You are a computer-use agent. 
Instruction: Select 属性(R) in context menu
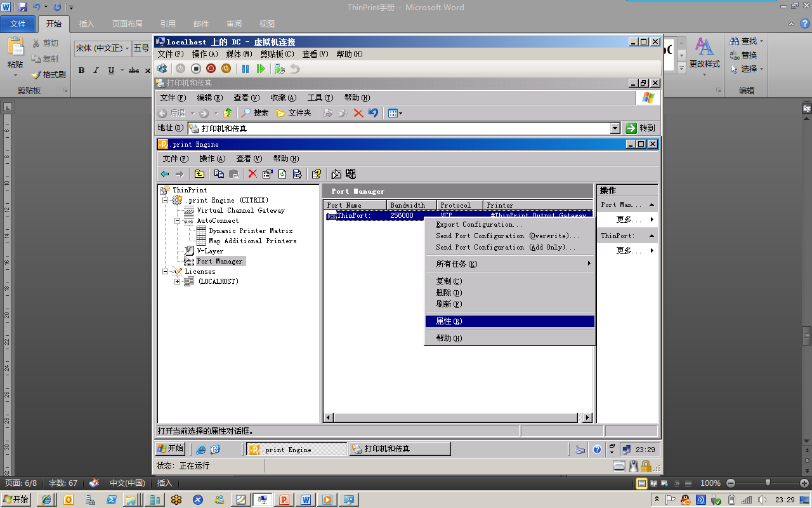[510, 321]
